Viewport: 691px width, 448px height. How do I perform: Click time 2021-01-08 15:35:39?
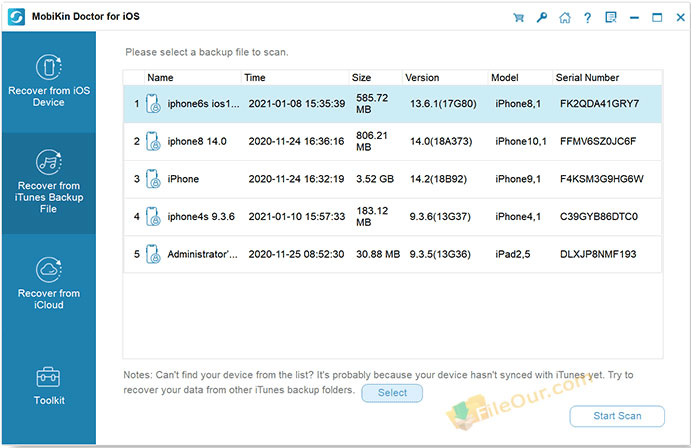(297, 104)
